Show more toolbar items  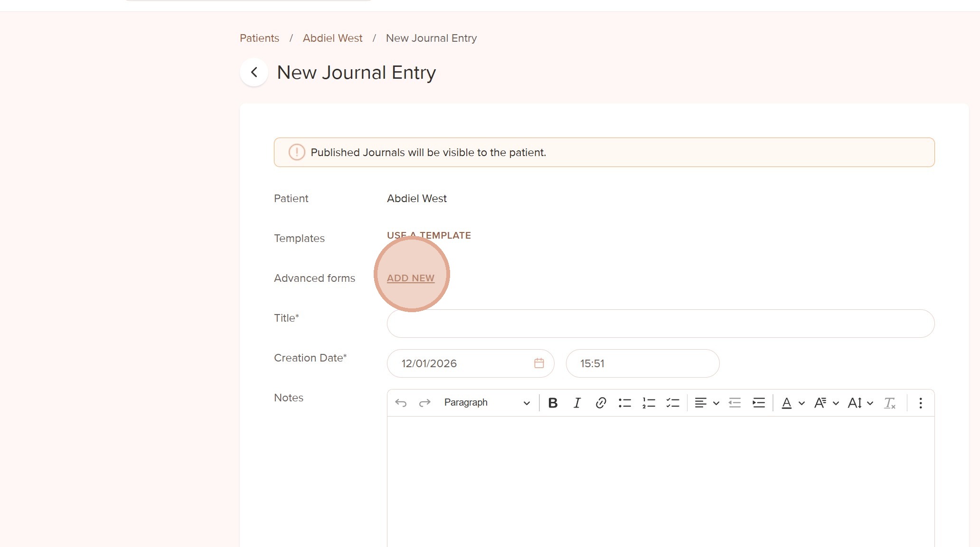coord(920,403)
